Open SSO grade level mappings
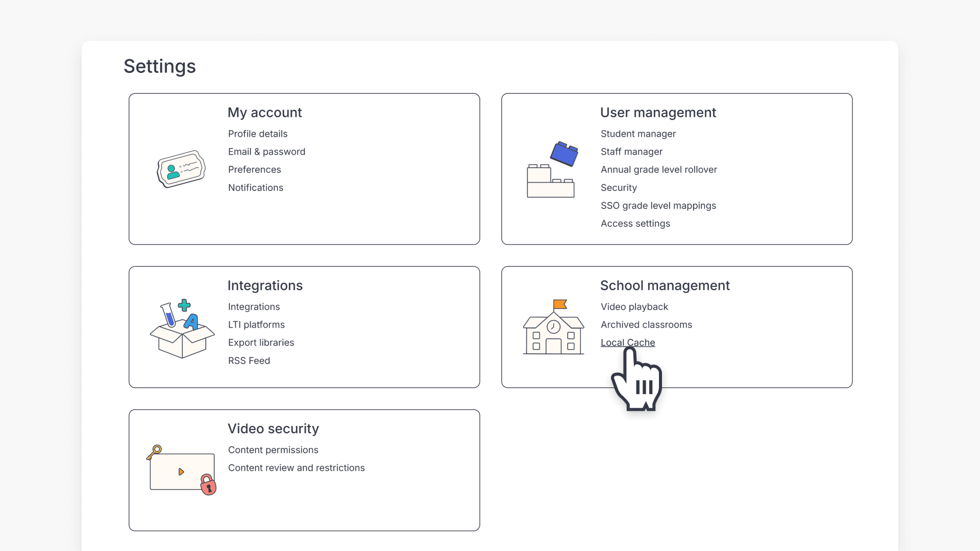980x551 pixels. [x=658, y=206]
